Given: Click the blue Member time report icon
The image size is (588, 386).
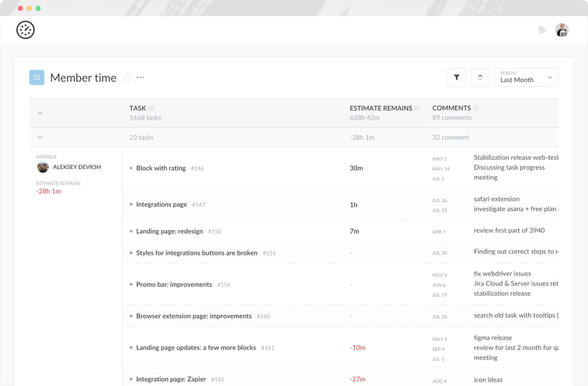Looking at the screenshot, I should point(37,78).
